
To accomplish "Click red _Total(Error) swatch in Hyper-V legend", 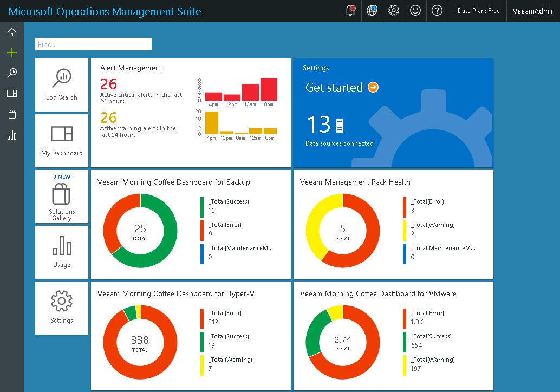I will coord(202,319).
